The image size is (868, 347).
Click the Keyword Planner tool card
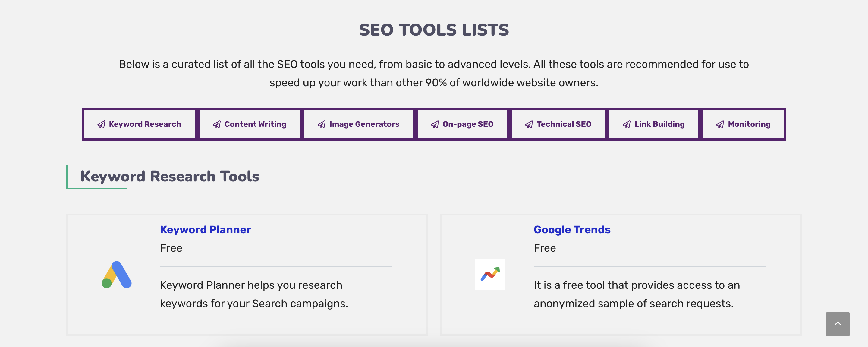coord(247,275)
